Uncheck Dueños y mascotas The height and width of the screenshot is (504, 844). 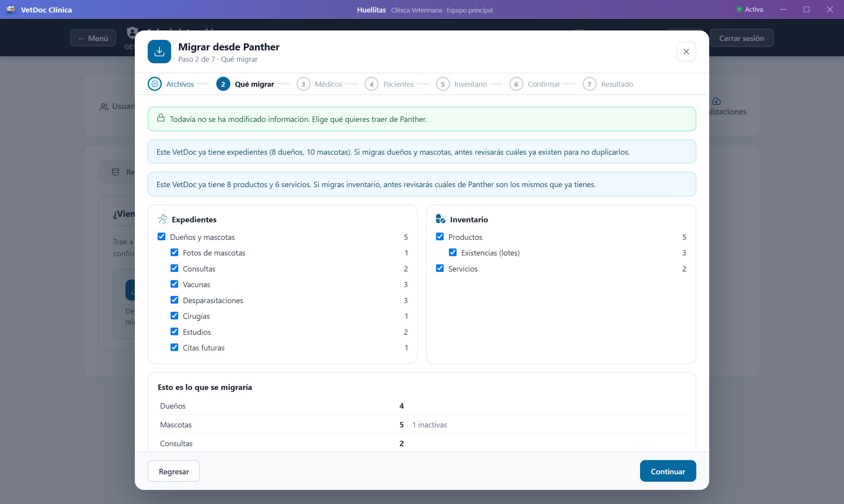point(161,237)
